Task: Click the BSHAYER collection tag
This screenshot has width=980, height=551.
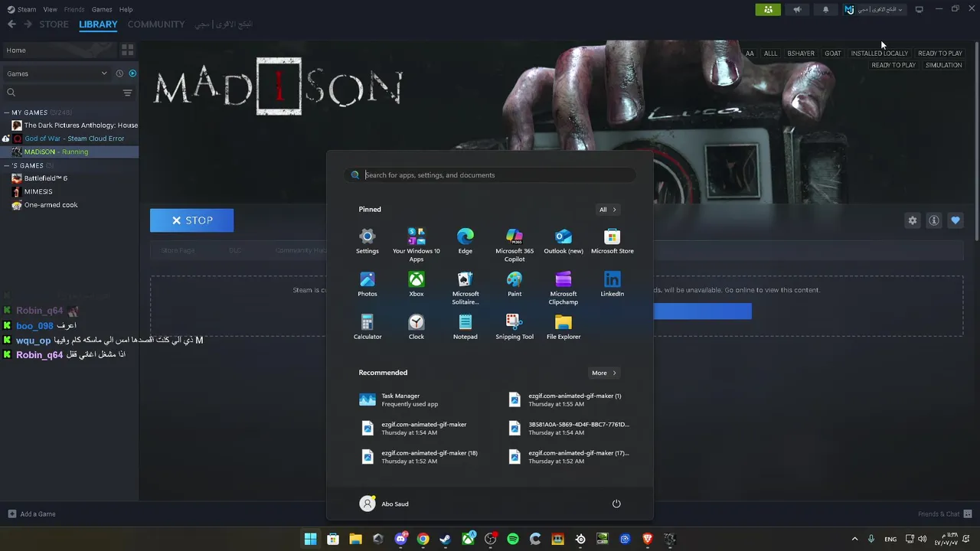Action: [x=801, y=54]
